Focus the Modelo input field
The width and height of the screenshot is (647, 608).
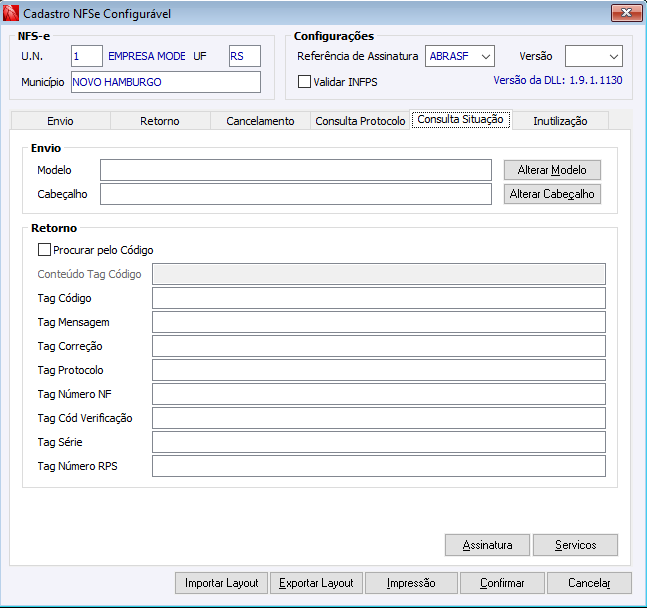tap(296, 170)
